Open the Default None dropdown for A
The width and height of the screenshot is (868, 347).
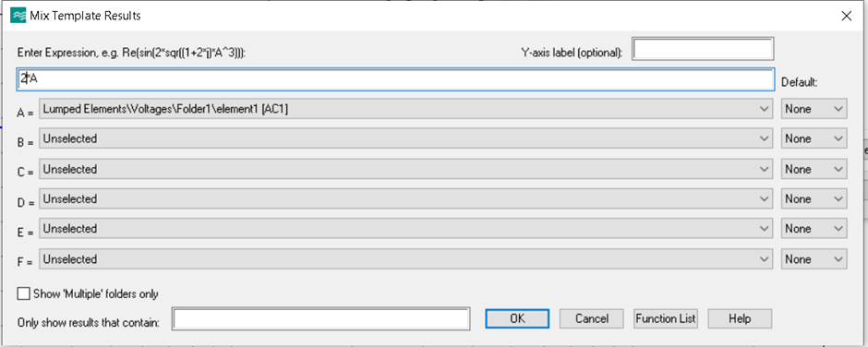click(814, 109)
